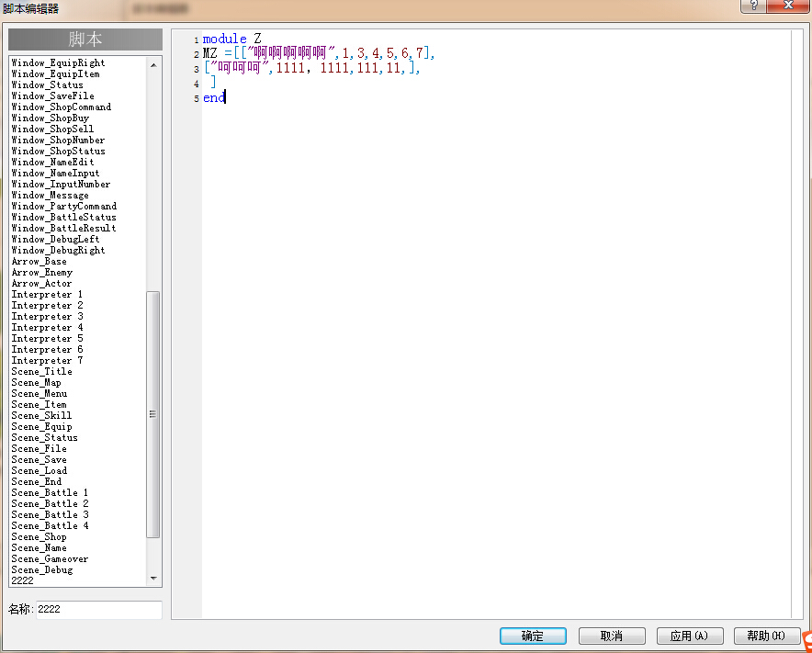This screenshot has width=812, height=653.
Task: Select the Window_EquipItem script
Action: click(x=55, y=74)
